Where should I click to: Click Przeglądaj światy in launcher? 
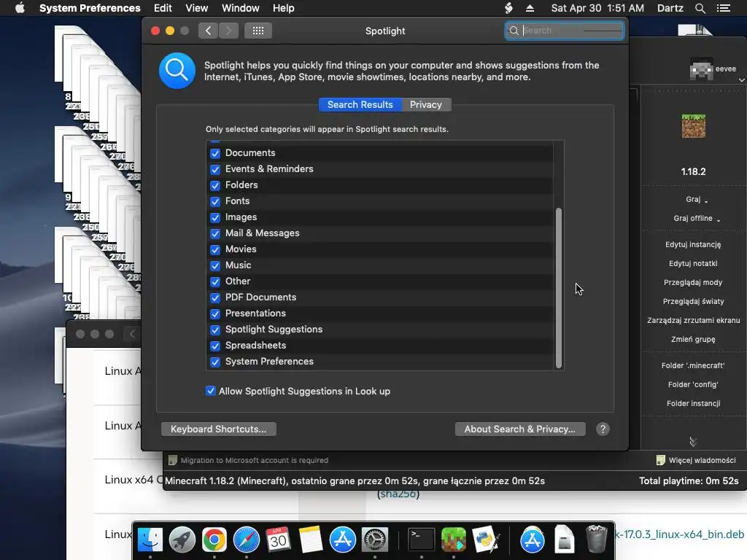693,301
